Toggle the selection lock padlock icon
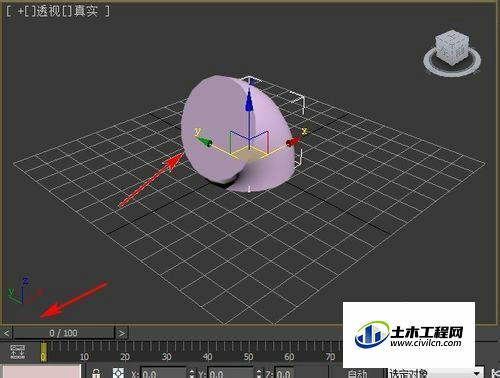 [96, 373]
